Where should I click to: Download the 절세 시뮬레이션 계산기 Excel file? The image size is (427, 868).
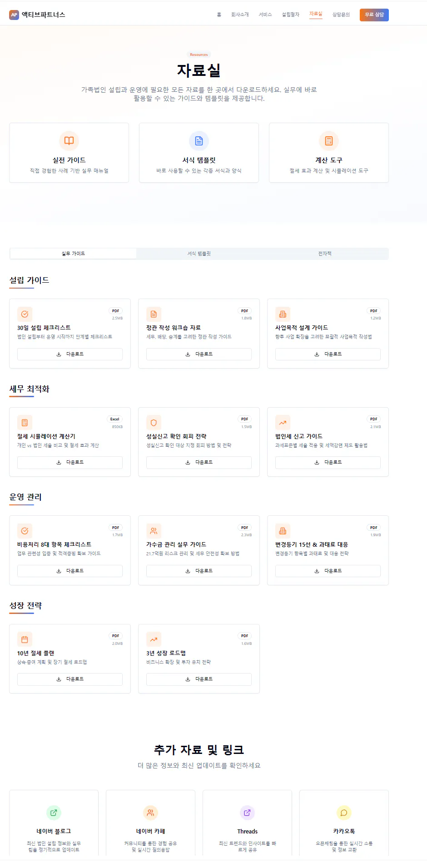[x=70, y=462]
